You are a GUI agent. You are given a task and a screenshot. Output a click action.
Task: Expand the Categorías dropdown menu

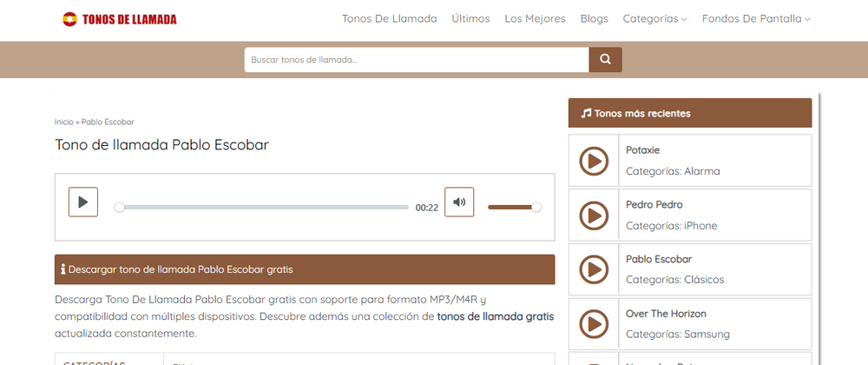click(654, 18)
